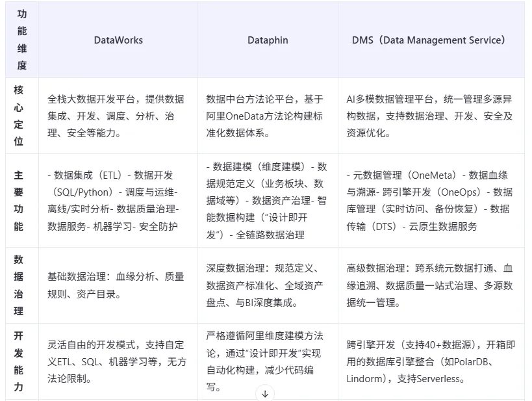The image size is (532, 401).
Task: Click the scroll-down arrow button
Action: pyautogui.click(x=265, y=394)
